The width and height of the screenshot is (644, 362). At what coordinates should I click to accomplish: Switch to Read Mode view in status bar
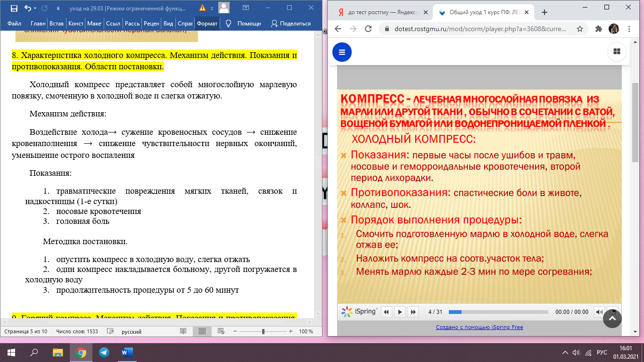[x=183, y=331]
